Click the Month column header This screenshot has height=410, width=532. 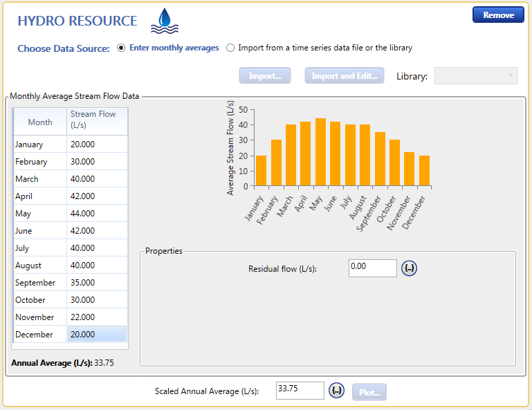[x=40, y=122]
